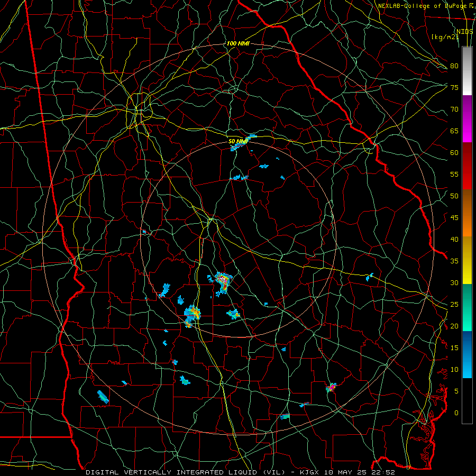Screen dimensions: 476x476
Task: Click the 0 value on the color scale
Action: click(x=456, y=413)
